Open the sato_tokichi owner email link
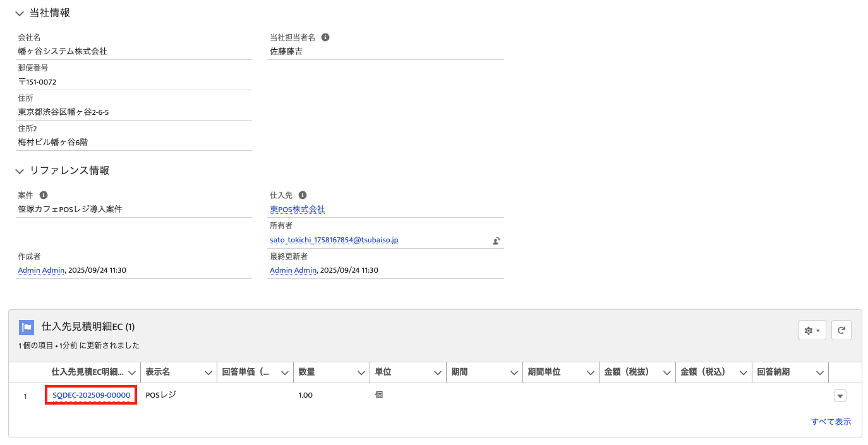Image resolution: width=868 pixels, height=445 pixels. (x=334, y=240)
